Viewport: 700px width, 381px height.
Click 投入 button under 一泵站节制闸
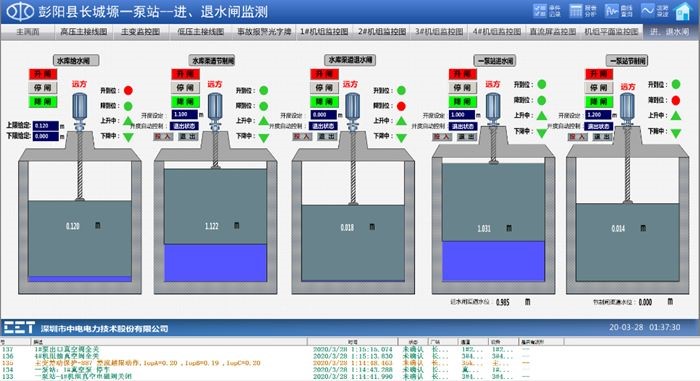coord(578,137)
